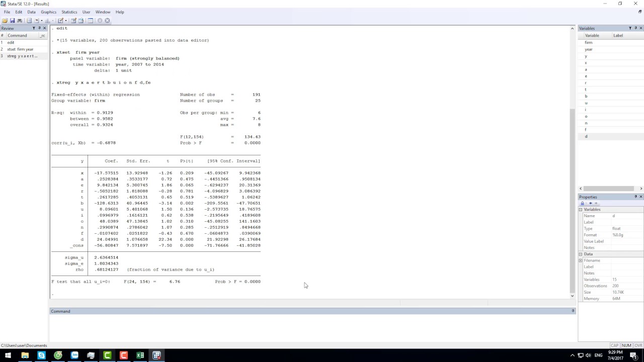
Task: Click the Label column header in Variables
Action: 627,35
